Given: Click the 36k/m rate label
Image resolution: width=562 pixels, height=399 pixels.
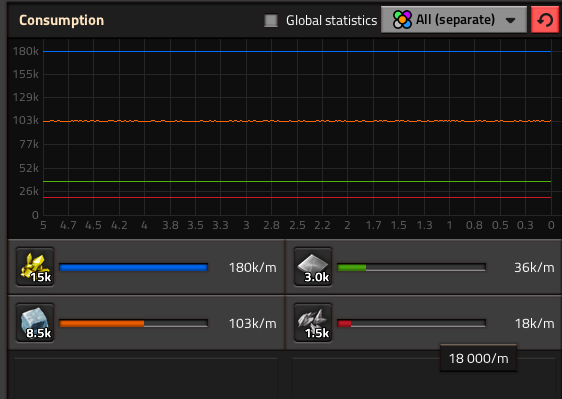Looking at the screenshot, I should [534, 267].
